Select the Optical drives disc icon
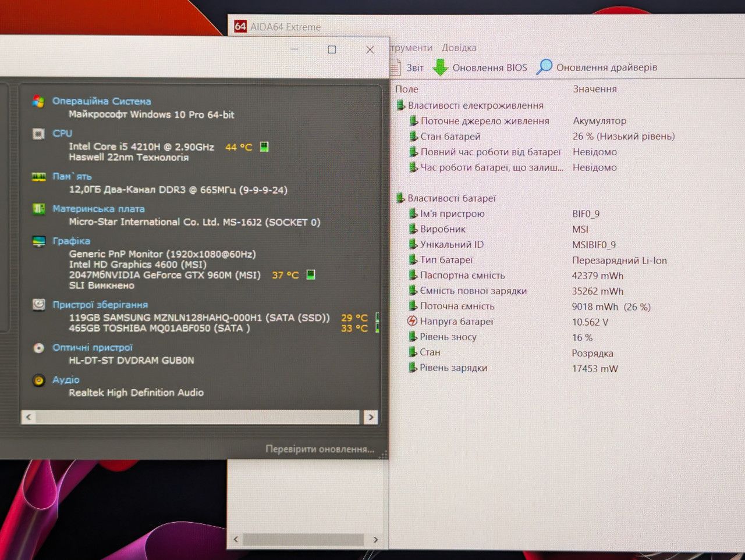 click(x=38, y=348)
